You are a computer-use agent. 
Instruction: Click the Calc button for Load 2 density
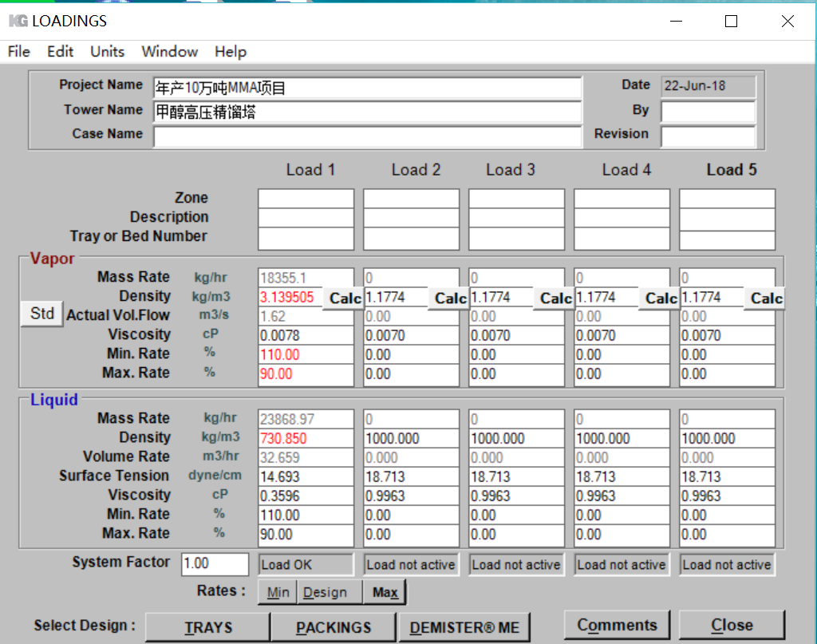pos(450,298)
